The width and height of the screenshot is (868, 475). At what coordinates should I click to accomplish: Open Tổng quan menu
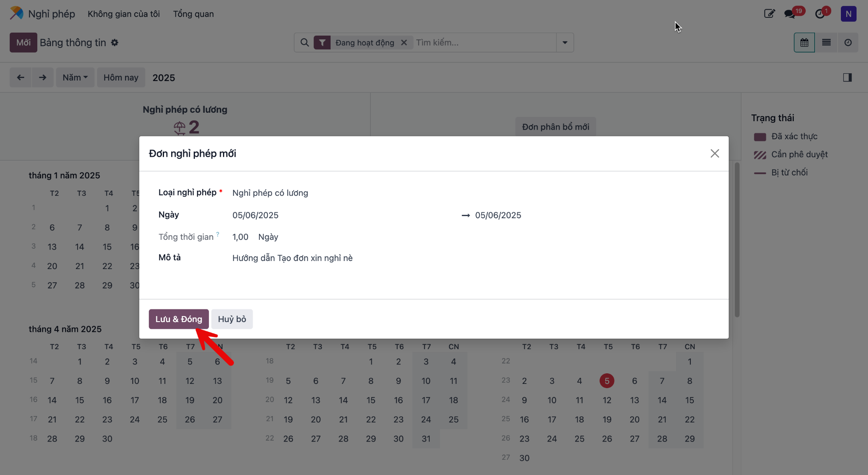(193, 14)
